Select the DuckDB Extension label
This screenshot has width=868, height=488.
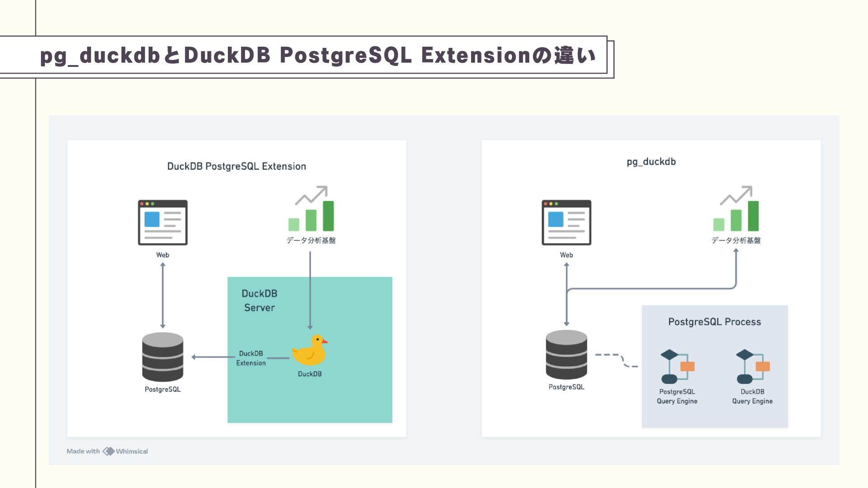[251, 358]
